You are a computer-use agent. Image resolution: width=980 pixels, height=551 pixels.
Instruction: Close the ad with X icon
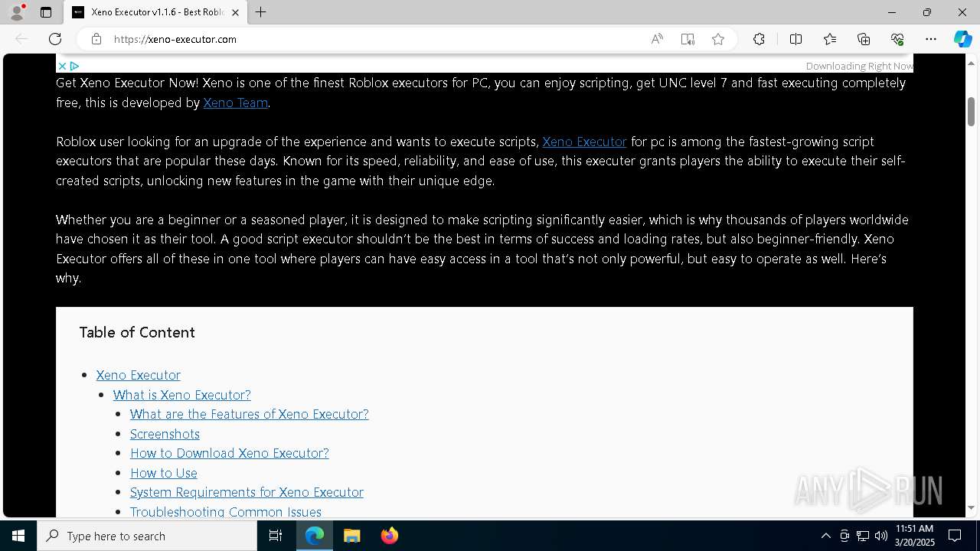coord(63,66)
